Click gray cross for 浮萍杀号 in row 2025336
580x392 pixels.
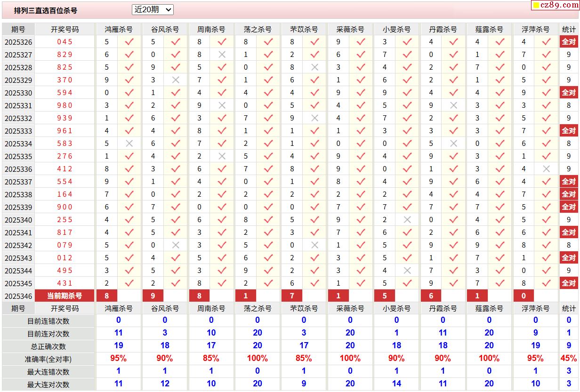tap(546, 169)
